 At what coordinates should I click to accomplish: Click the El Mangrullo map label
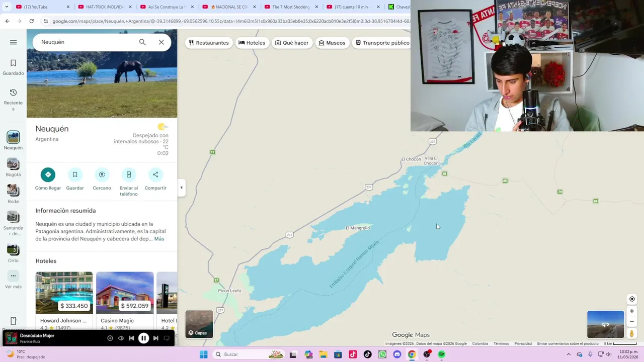click(x=358, y=228)
